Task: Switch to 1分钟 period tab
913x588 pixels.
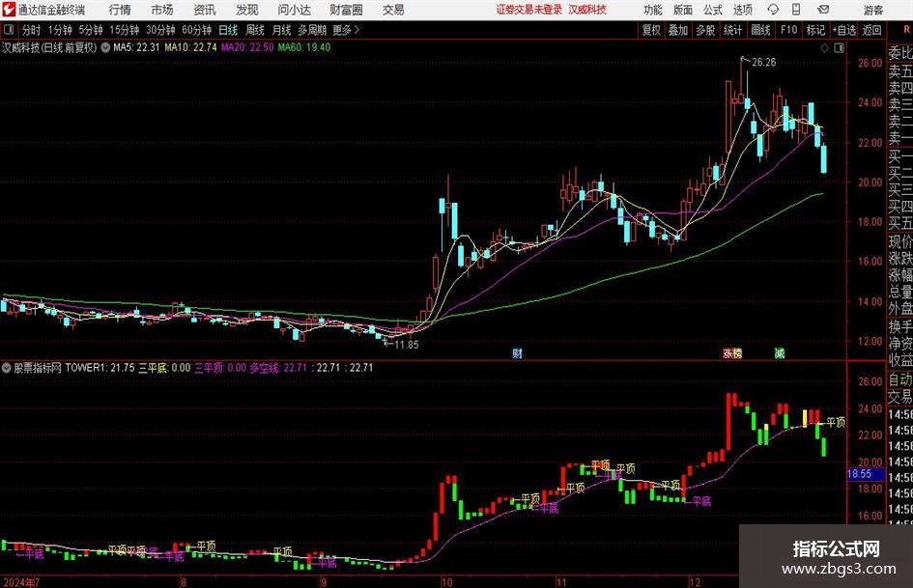Action: [x=60, y=30]
